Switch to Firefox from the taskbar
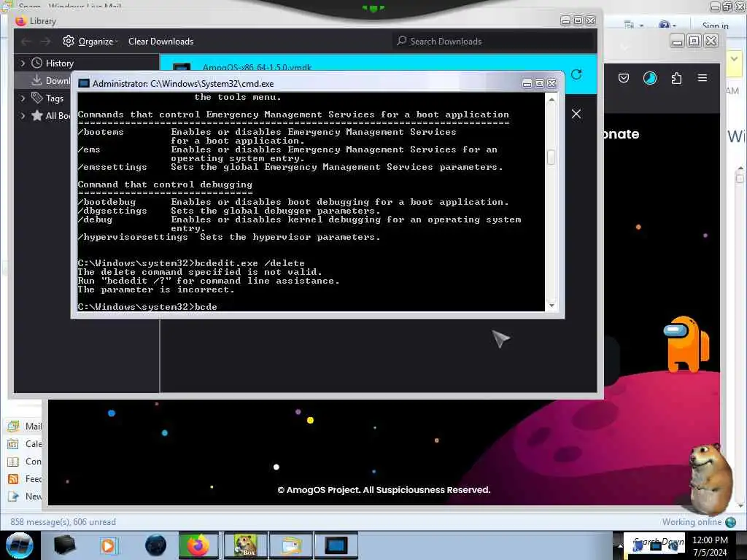 tap(198, 545)
